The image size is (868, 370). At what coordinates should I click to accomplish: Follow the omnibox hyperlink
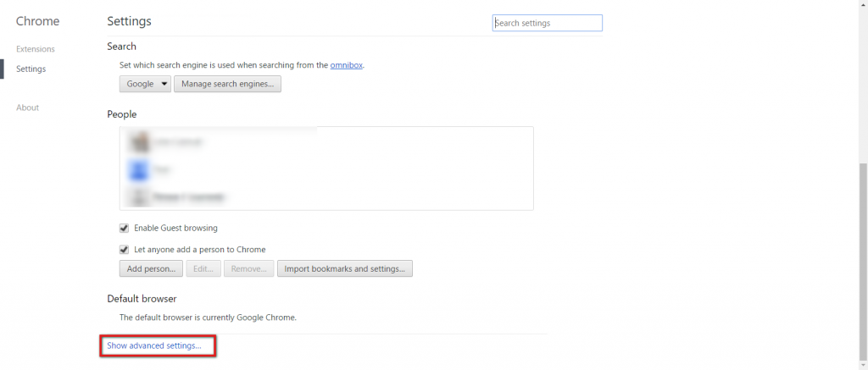tap(347, 65)
